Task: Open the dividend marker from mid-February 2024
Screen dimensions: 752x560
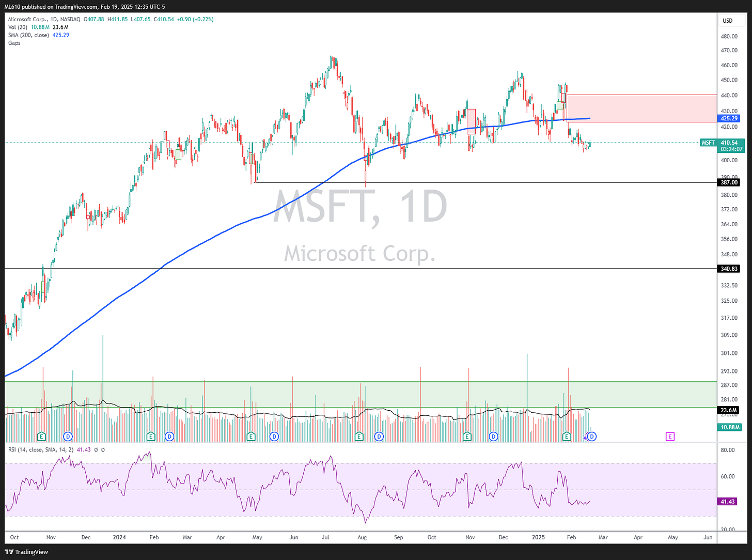Action: (169, 437)
